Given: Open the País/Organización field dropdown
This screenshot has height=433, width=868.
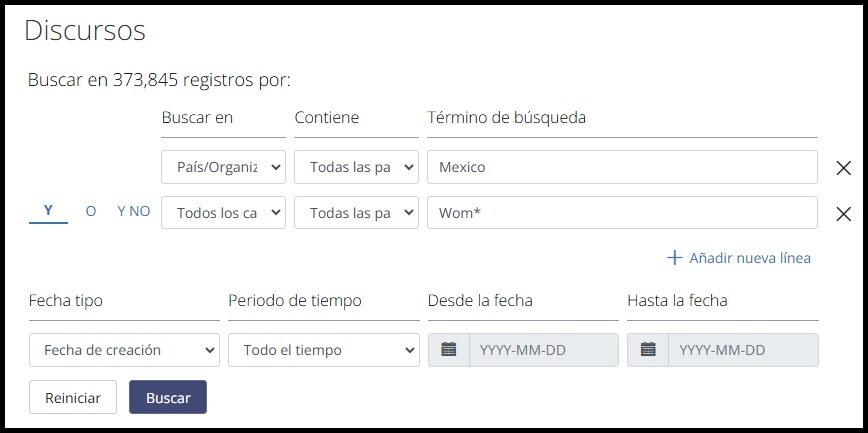Looking at the screenshot, I should pyautogui.click(x=223, y=167).
